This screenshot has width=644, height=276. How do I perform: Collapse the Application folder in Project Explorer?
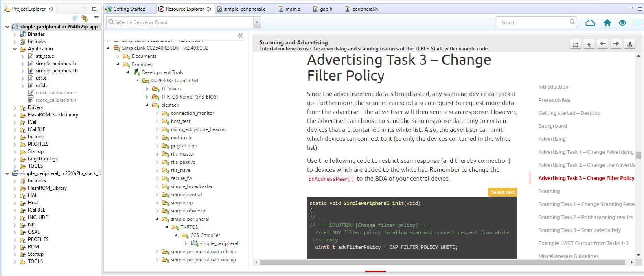[x=15, y=49]
